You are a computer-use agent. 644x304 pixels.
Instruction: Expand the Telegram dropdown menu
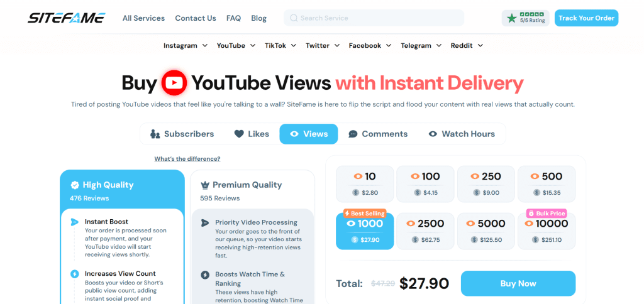(421, 46)
